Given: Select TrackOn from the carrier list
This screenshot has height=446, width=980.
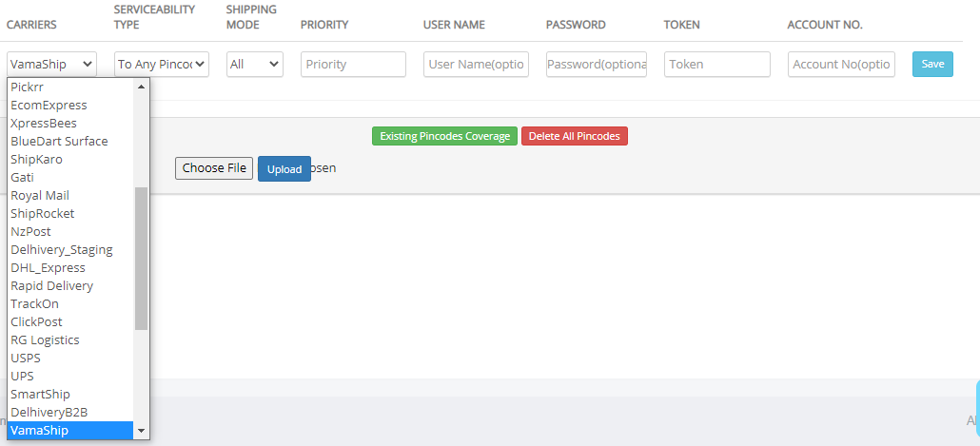Looking at the screenshot, I should (70, 304).
